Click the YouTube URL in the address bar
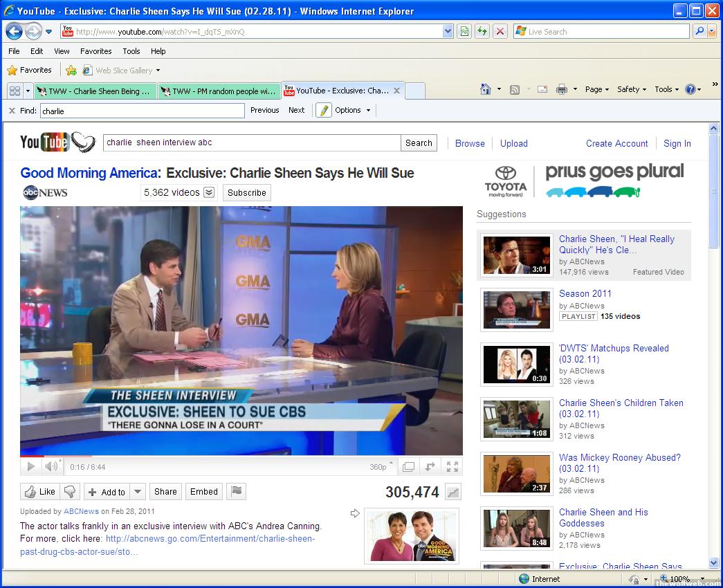 pyautogui.click(x=161, y=32)
